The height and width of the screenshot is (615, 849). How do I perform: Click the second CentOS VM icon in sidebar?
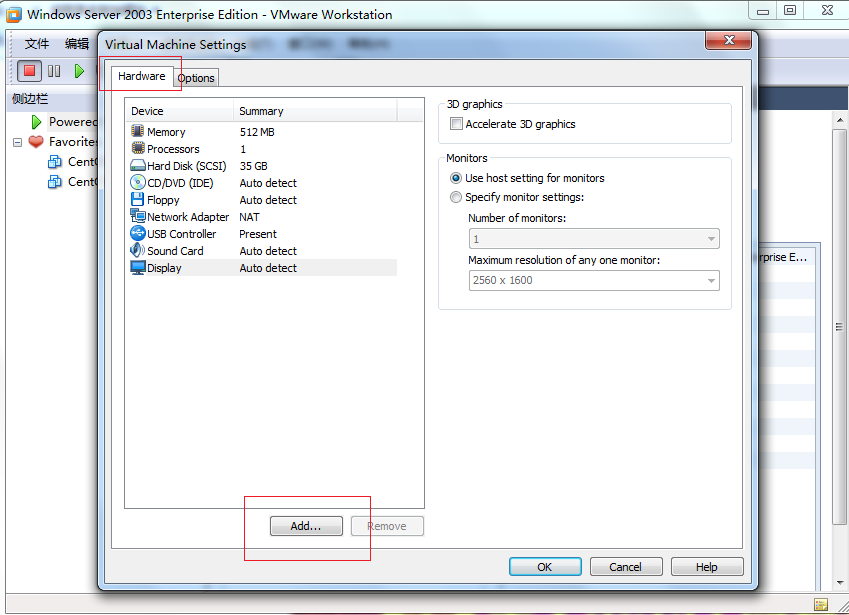click(x=55, y=182)
